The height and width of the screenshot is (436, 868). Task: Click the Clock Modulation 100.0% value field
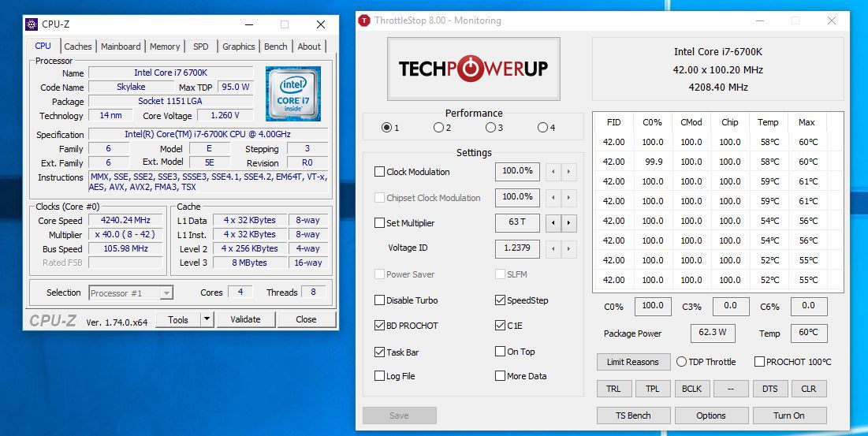point(518,171)
